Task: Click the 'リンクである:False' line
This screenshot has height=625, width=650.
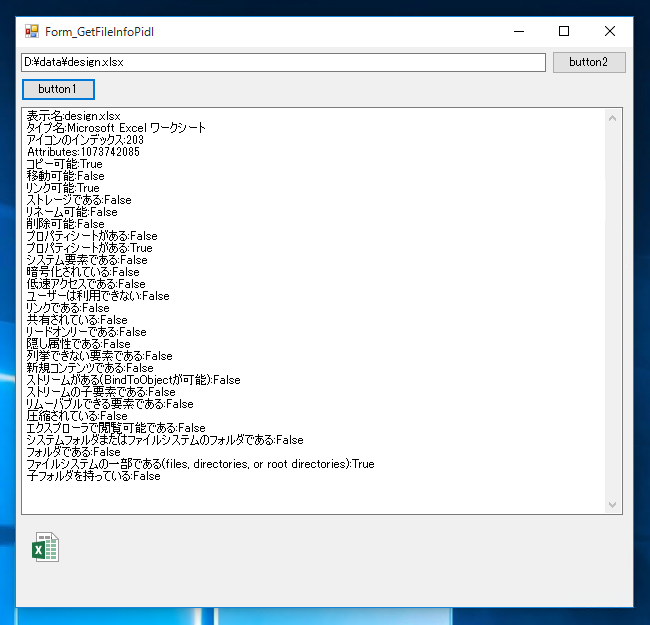Action: click(x=68, y=308)
